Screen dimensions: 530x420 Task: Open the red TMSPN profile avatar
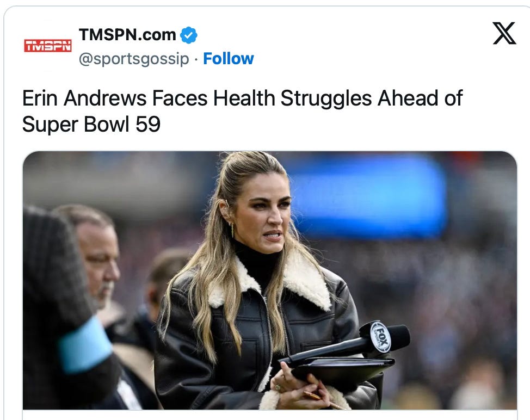coord(48,45)
